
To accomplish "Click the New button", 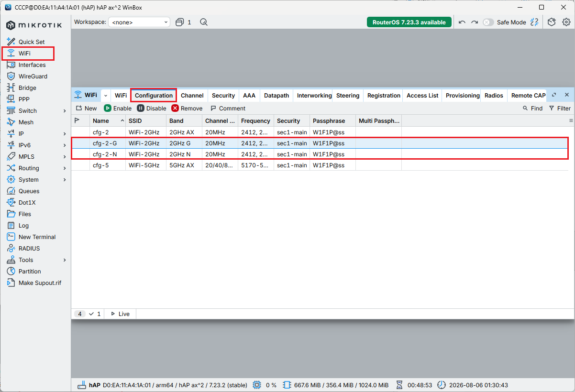I will tap(86, 109).
